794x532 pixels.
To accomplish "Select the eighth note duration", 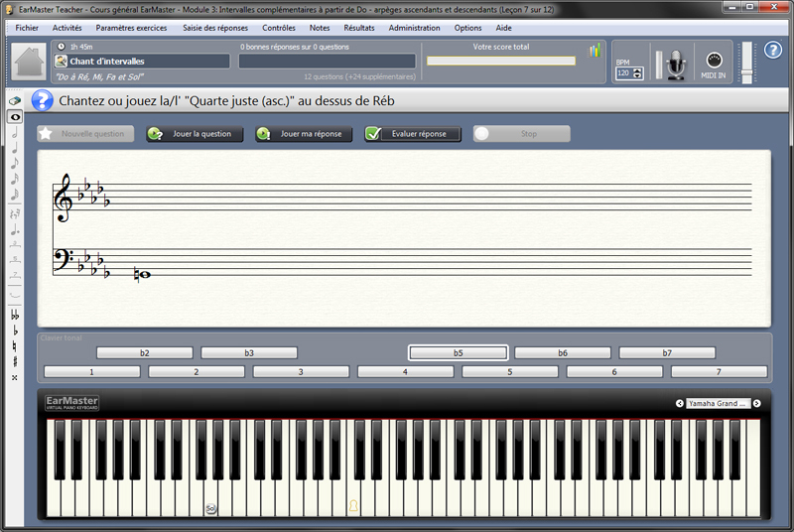I will pos(15,163).
